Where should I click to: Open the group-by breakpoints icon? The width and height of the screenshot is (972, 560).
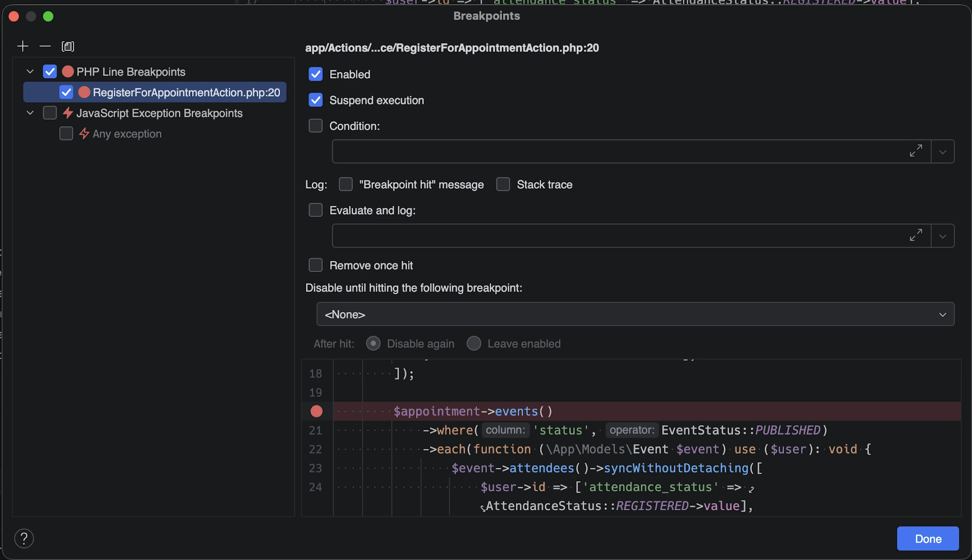[68, 46]
